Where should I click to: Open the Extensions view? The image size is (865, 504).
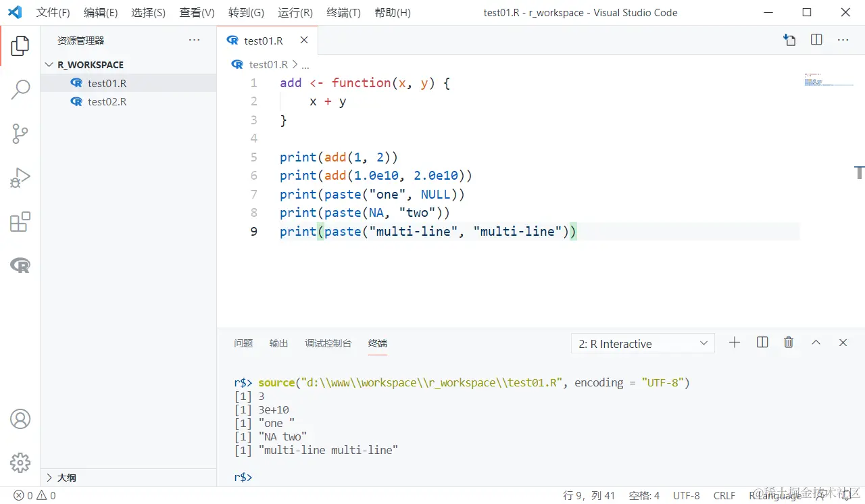click(x=20, y=222)
